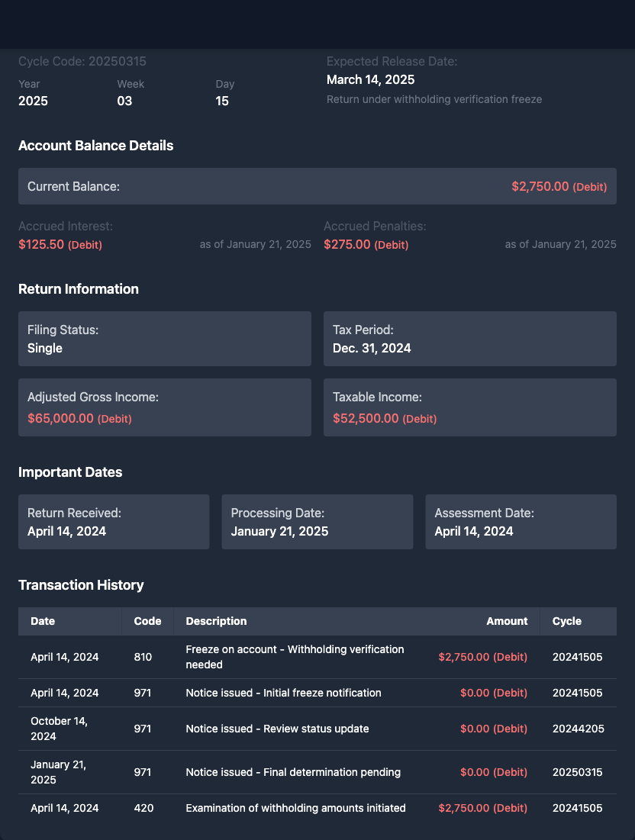The image size is (635, 840).
Task: Click the Amount column header
Action: pos(507,621)
